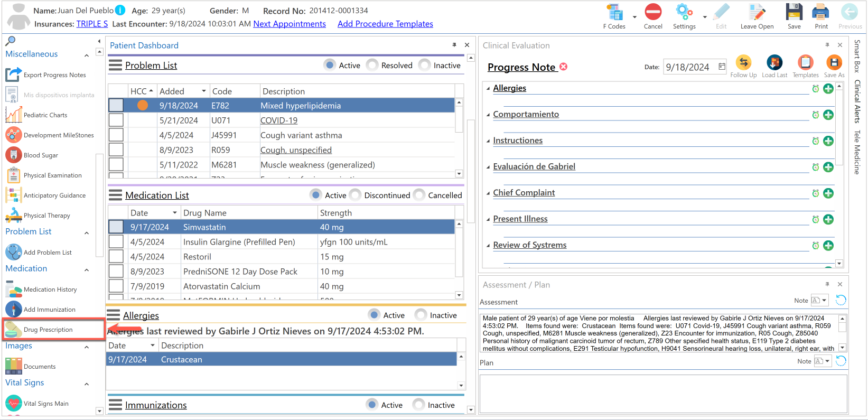
Task: Delete Progress Note with red X
Action: pos(564,67)
